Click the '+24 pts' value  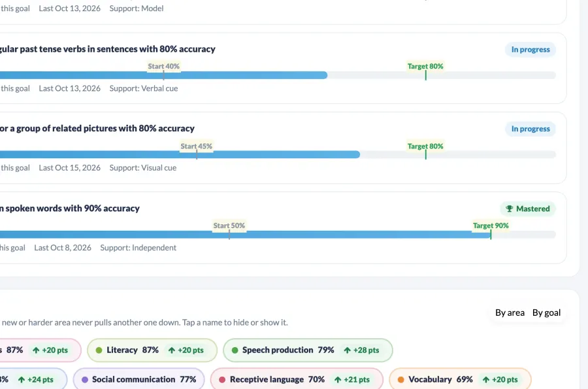tap(41, 380)
